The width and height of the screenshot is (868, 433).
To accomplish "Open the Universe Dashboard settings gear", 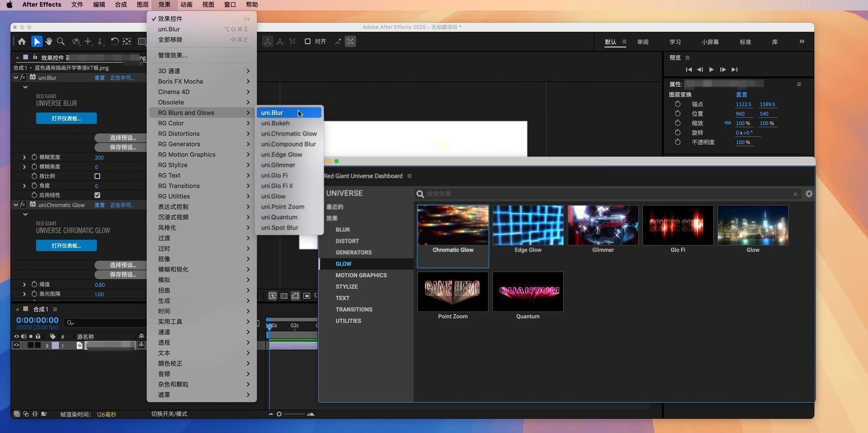I will (x=809, y=194).
